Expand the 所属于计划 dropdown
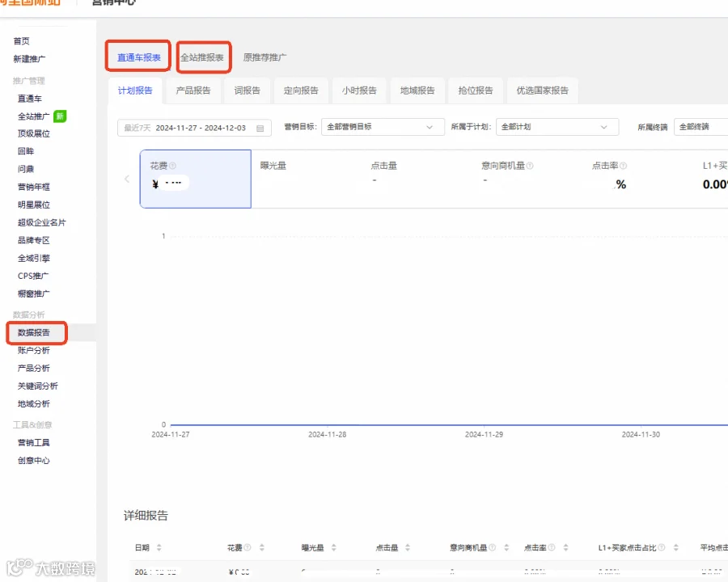Image resolution: width=728 pixels, height=582 pixels. point(557,127)
